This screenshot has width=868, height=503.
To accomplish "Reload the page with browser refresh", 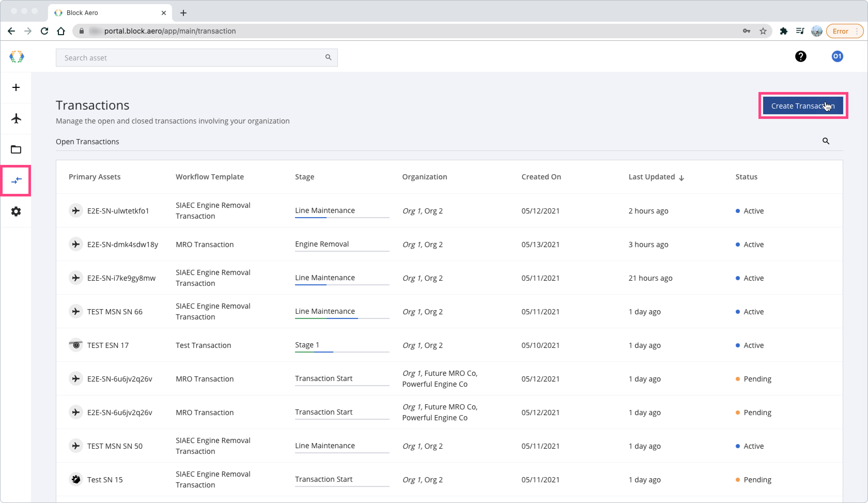I will click(44, 31).
